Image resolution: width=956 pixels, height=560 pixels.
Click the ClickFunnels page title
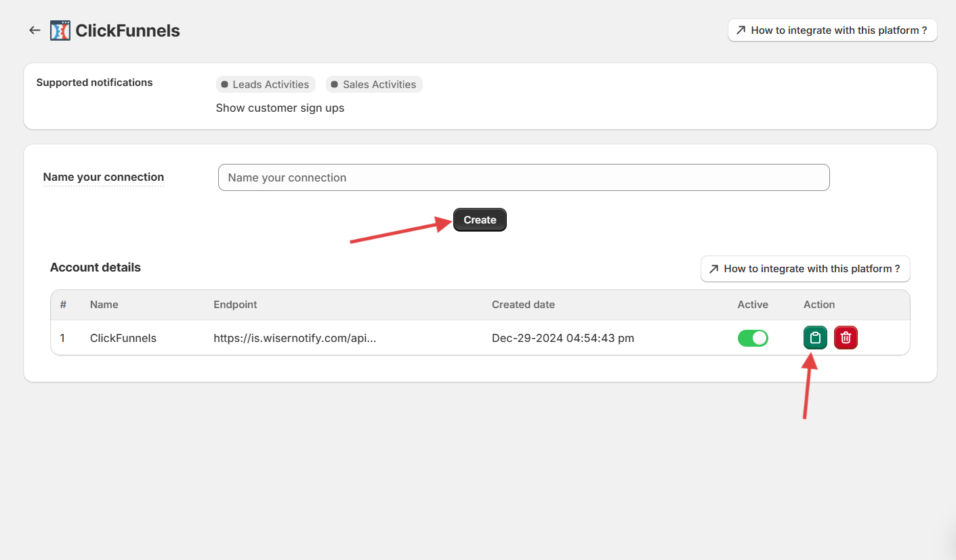click(127, 31)
